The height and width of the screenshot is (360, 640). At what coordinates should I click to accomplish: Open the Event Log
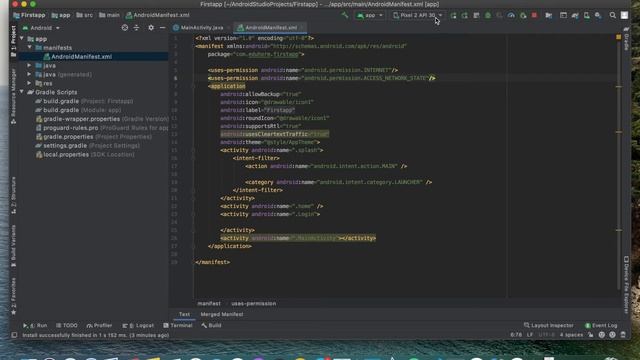click(601, 326)
